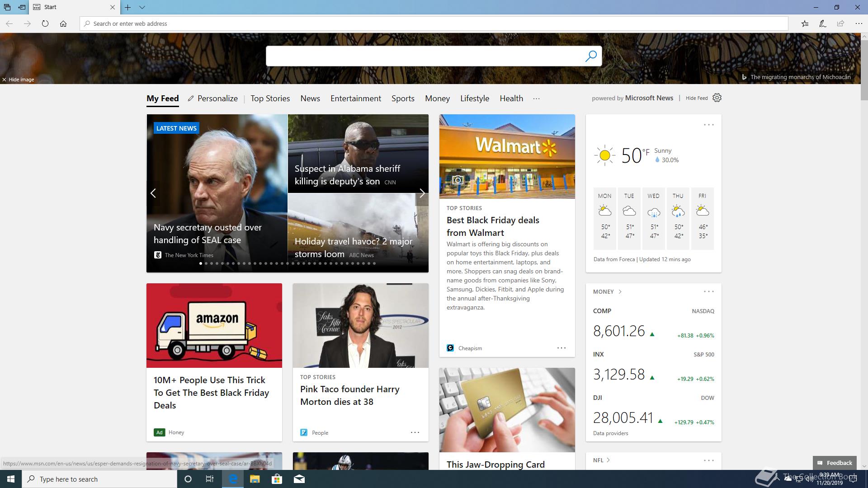This screenshot has height=488, width=868.
Task: Open the feed settings gear icon
Action: (717, 98)
